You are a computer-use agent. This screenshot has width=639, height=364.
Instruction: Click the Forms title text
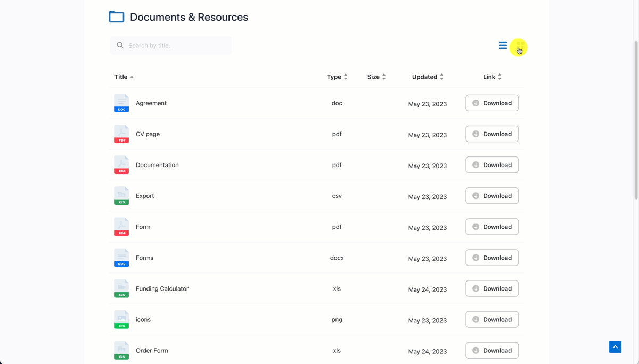pos(144,258)
